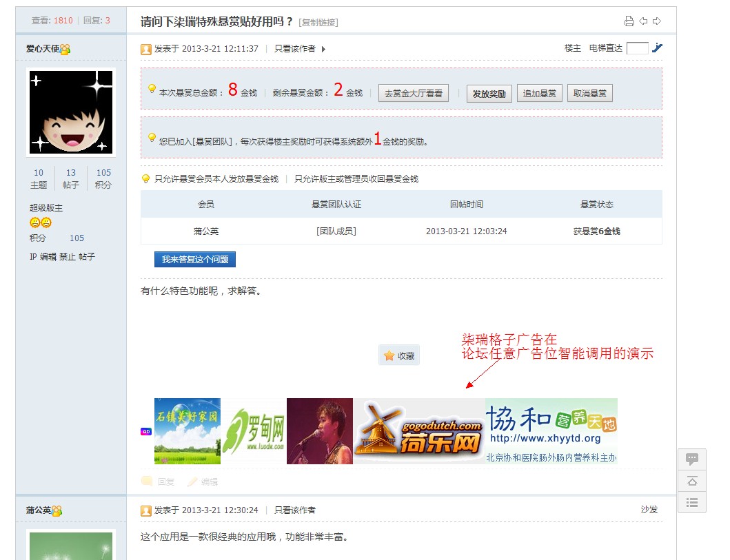Open 去赏金大厅看看 button

click(414, 94)
